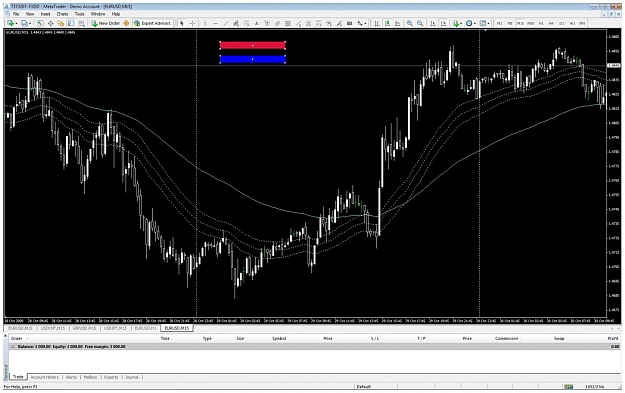This screenshot has height=393, width=625.
Task: Zoom in on the chart
Action: (x=410, y=23)
